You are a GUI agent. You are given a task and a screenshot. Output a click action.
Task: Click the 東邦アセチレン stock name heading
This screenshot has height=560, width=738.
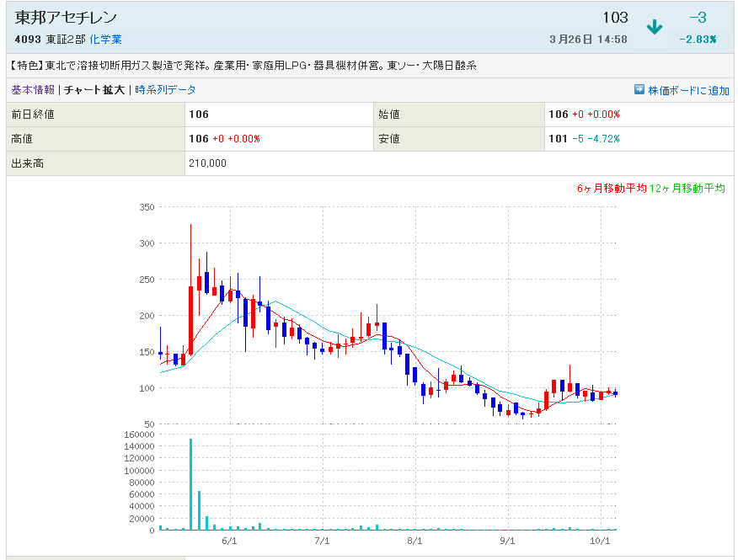pyautogui.click(x=67, y=18)
